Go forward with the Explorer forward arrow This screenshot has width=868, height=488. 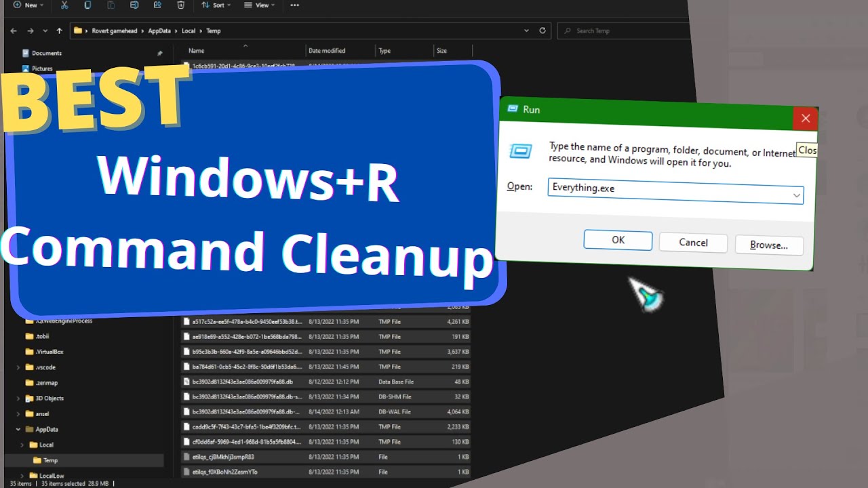pyautogui.click(x=30, y=30)
